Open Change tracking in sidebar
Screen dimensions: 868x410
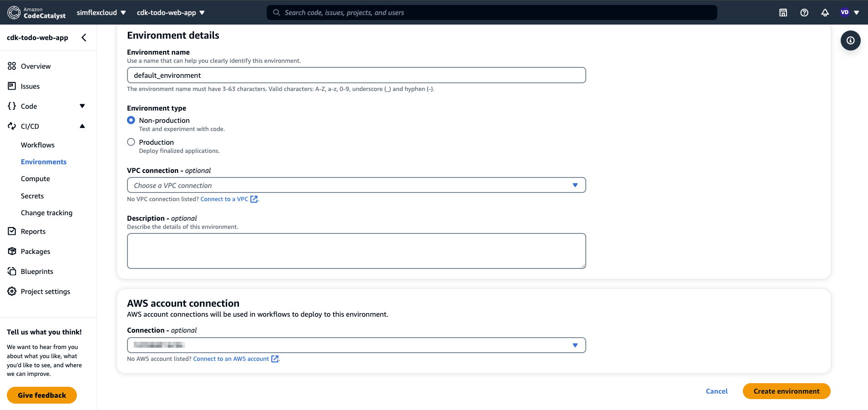[x=46, y=213]
